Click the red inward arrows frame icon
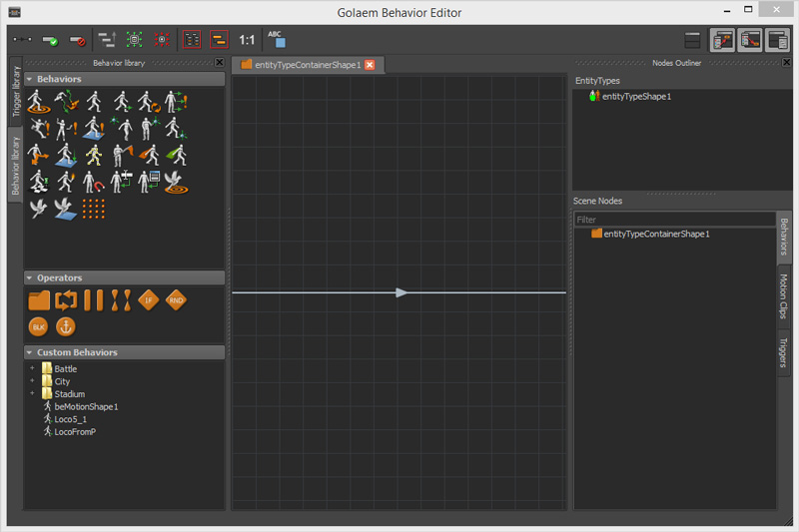Screen dimensions: 799x532 (x=162, y=40)
